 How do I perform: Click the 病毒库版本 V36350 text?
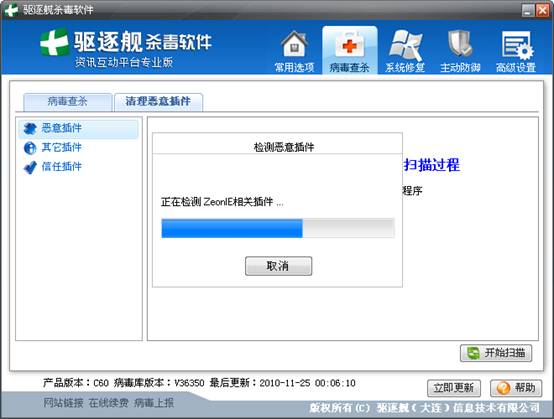tap(159, 383)
